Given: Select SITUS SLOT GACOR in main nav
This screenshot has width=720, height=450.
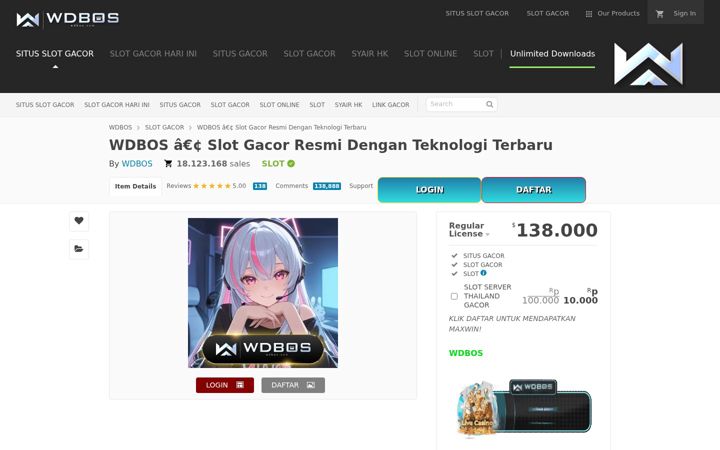Looking at the screenshot, I should tap(55, 54).
